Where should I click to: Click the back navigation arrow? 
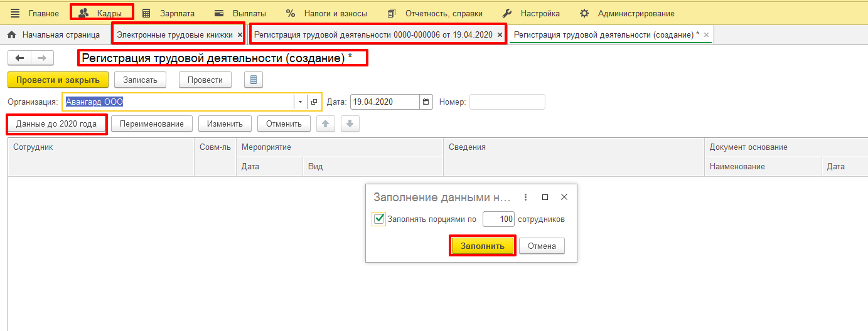[x=19, y=58]
